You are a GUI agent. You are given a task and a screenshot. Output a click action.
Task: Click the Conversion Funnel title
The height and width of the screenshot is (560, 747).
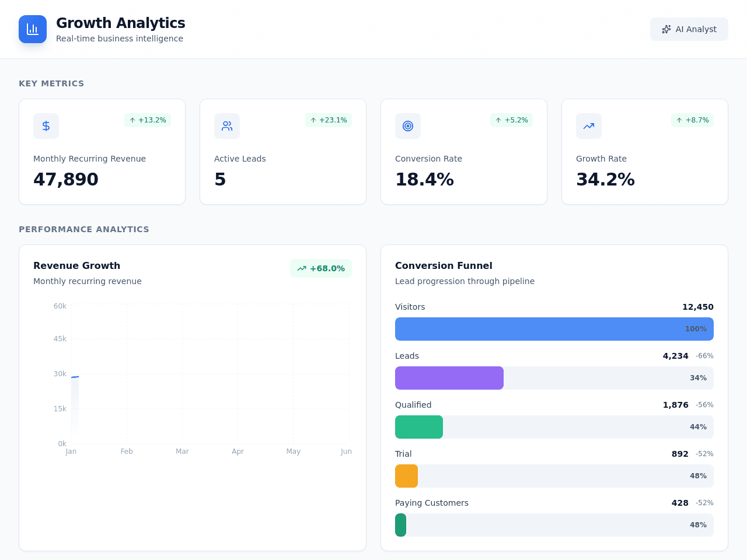click(444, 265)
